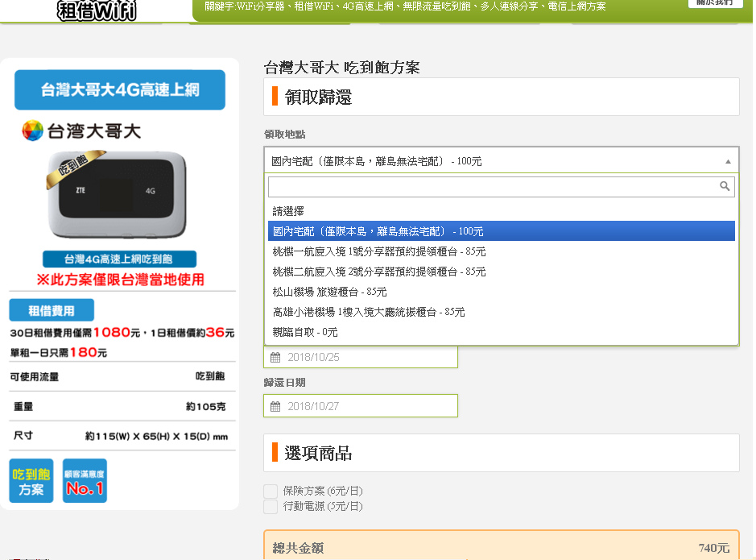The height and width of the screenshot is (560, 756).
Task: Click the 關於我們 button at top
Action: pyautogui.click(x=715, y=3)
